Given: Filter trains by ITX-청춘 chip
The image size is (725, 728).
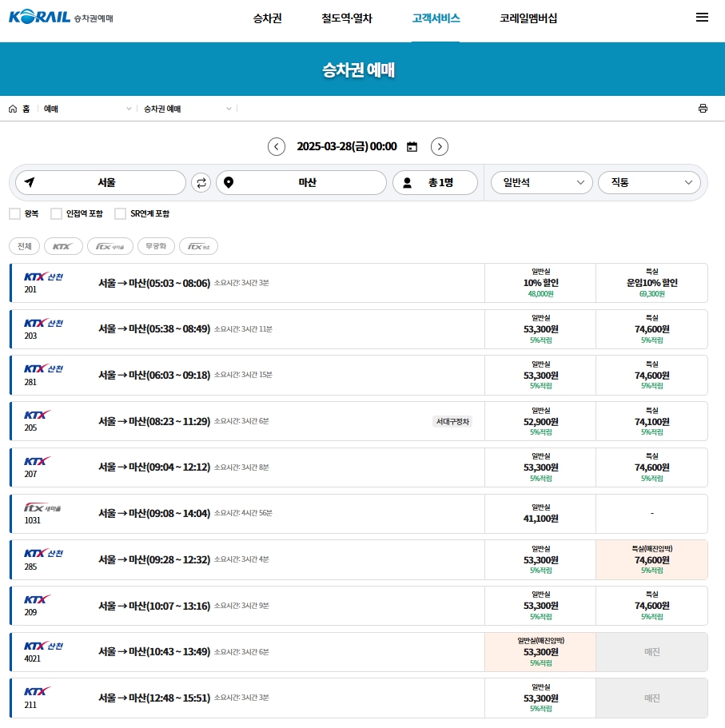Looking at the screenshot, I should click(x=198, y=246).
